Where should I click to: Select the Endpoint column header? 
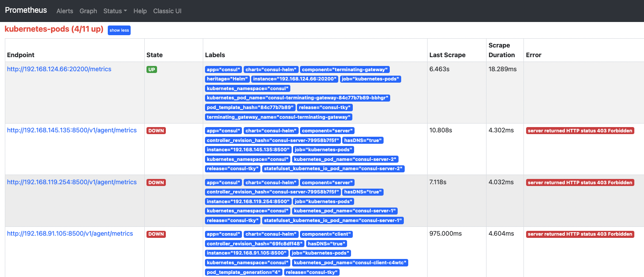tap(20, 55)
